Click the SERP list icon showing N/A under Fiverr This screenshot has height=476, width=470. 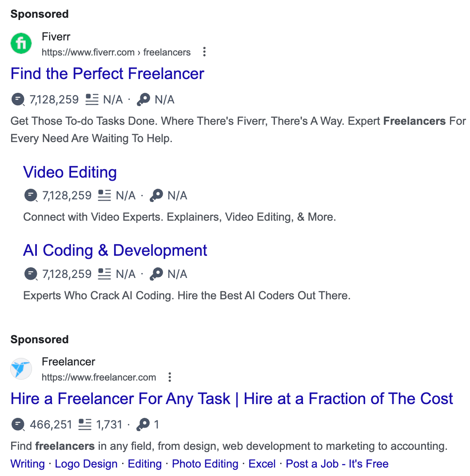click(x=92, y=99)
